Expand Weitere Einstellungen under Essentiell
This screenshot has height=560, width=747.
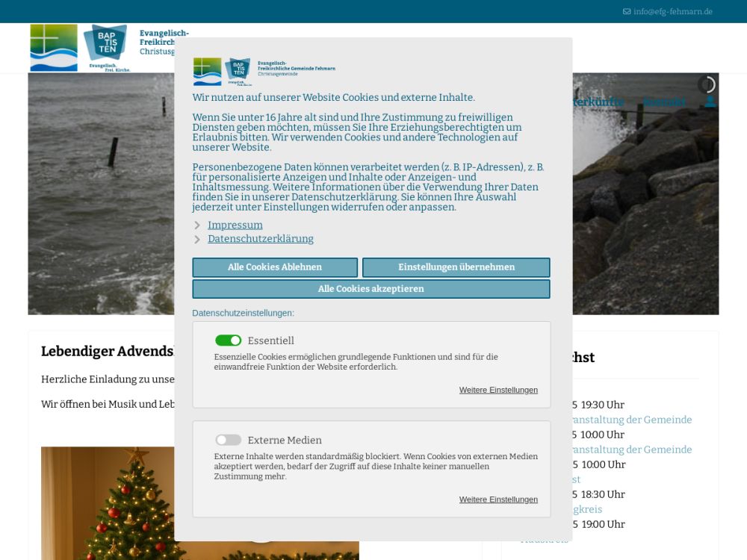click(498, 390)
